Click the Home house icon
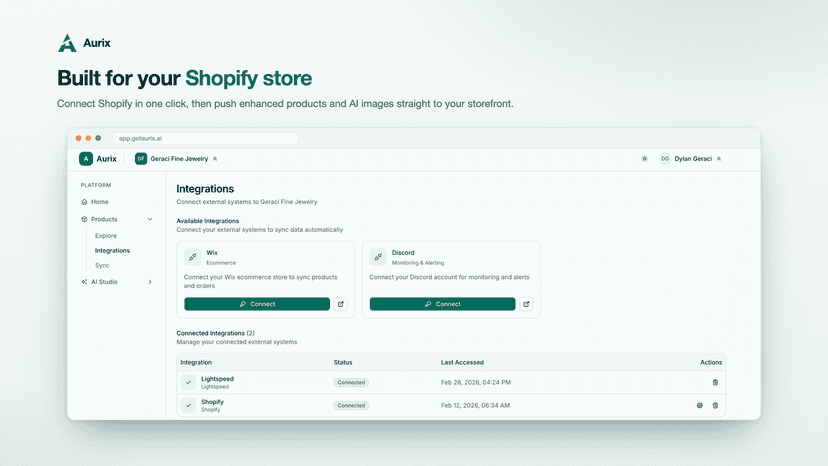The width and height of the screenshot is (828, 466). [84, 202]
